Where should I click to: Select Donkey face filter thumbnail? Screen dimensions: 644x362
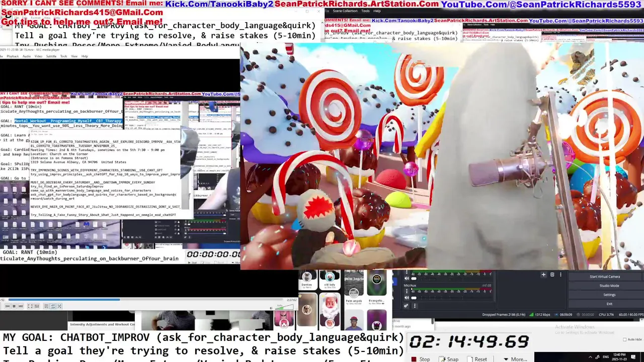(307, 280)
